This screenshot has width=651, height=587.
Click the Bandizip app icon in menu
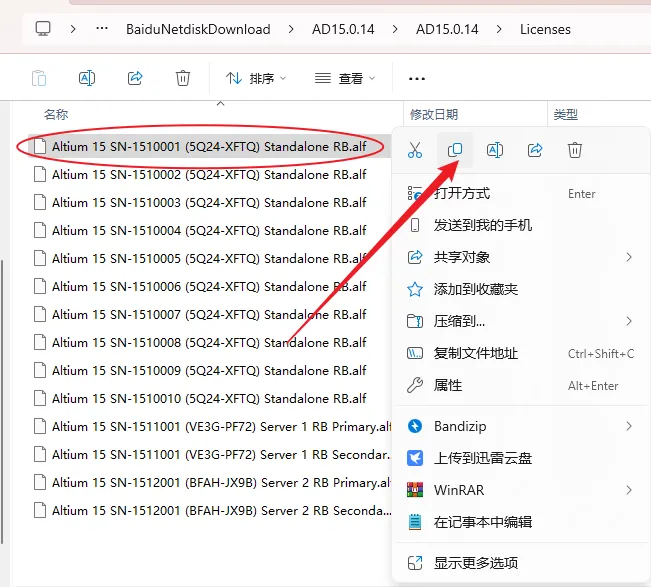pyautogui.click(x=415, y=426)
